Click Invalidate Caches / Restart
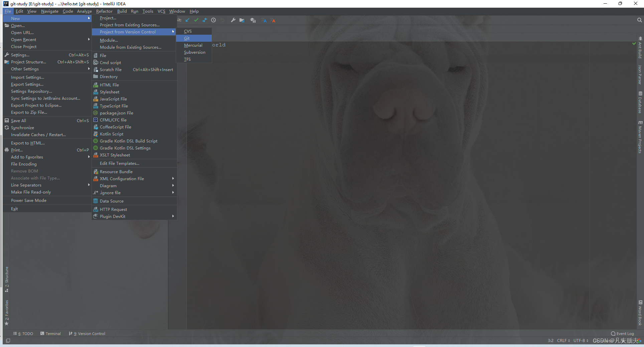This screenshot has height=347, width=644. coord(47,134)
